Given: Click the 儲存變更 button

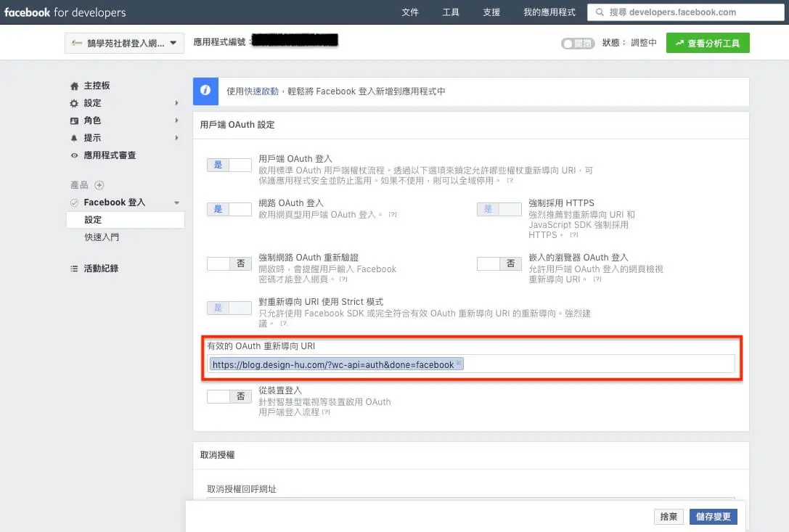Looking at the screenshot, I should click(713, 517).
